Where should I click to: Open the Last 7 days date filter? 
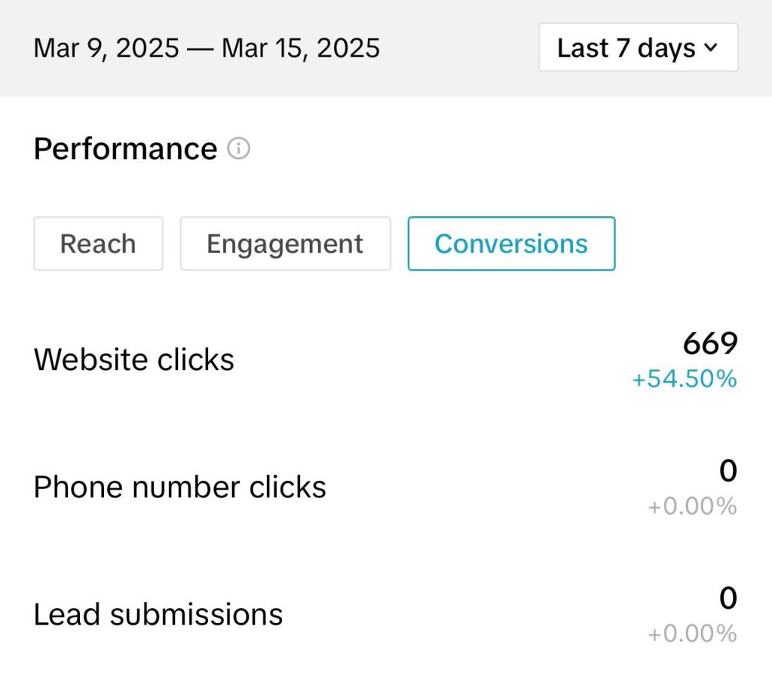(x=637, y=48)
